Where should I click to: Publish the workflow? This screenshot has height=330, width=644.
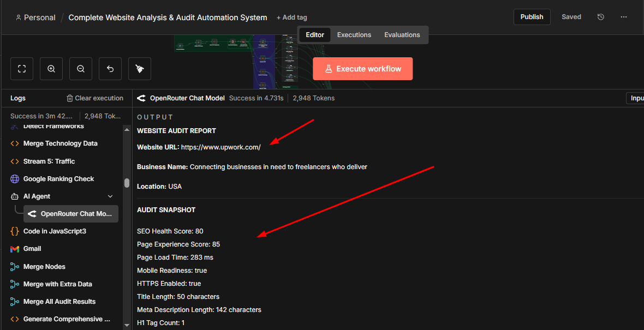coord(532,16)
